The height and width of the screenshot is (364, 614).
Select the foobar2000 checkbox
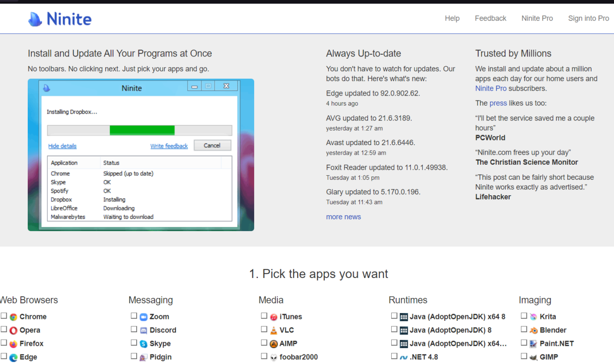pos(264,356)
